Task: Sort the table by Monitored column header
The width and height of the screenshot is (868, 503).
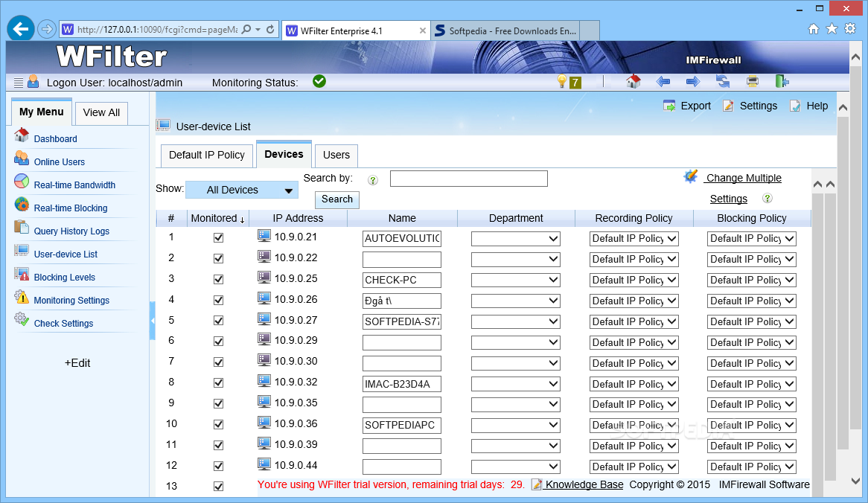Action: [x=217, y=219]
